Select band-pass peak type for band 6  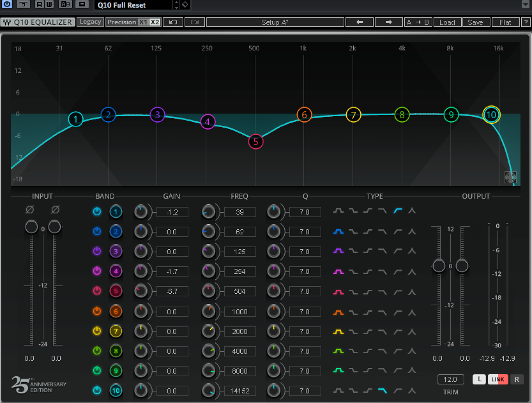pos(412,312)
